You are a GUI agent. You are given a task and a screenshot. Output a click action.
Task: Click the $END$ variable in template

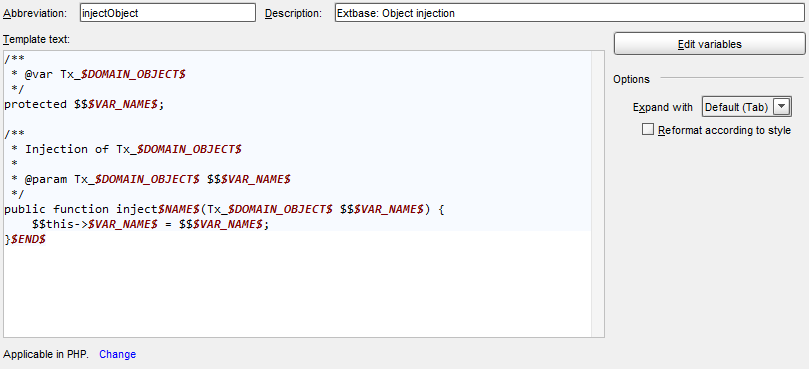click(x=28, y=239)
